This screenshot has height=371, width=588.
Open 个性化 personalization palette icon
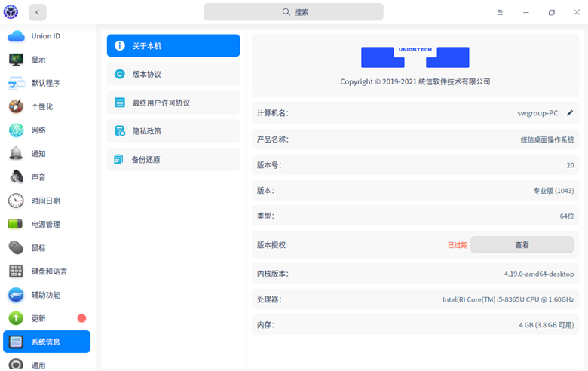pos(16,106)
